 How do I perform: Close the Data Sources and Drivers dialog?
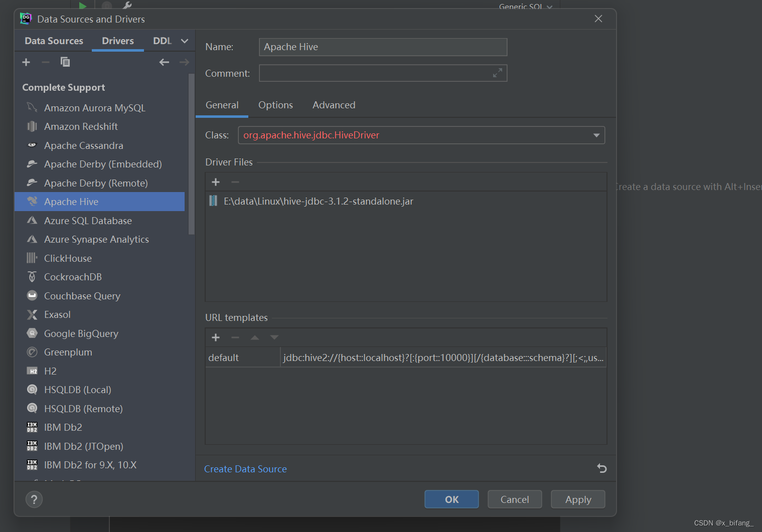(598, 19)
